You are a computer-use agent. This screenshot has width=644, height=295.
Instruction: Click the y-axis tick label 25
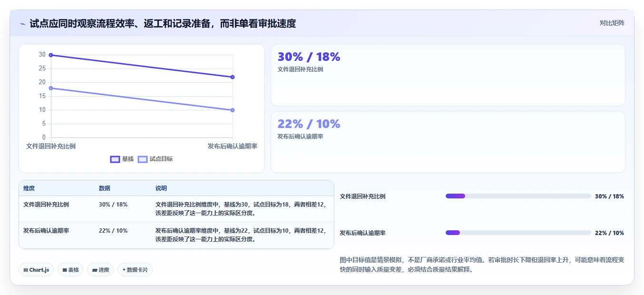[x=42, y=69]
